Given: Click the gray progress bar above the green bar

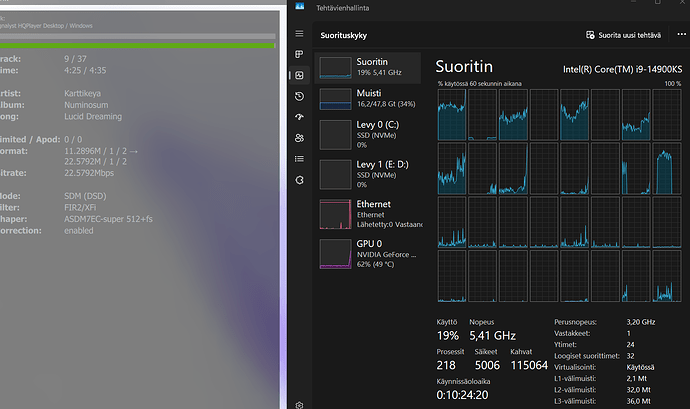Looking at the screenshot, I should pos(137,36).
